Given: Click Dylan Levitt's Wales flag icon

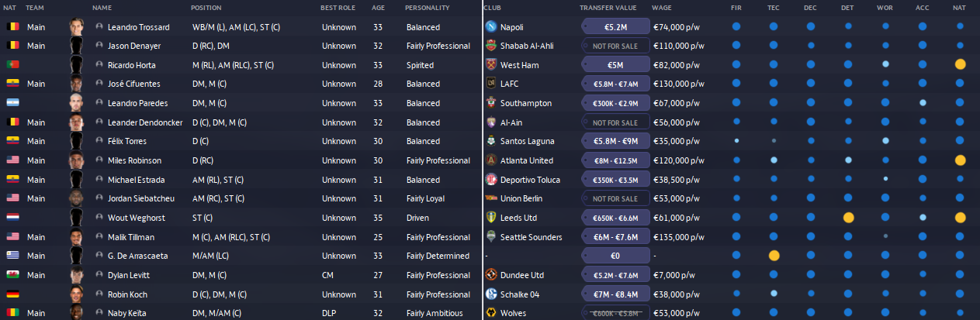Looking at the screenshot, I should (12, 275).
